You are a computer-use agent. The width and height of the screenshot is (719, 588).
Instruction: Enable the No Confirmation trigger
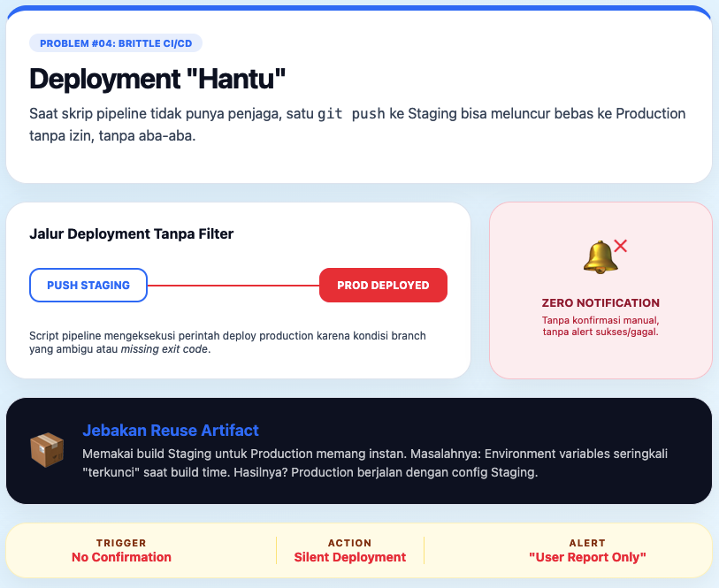coord(121,557)
